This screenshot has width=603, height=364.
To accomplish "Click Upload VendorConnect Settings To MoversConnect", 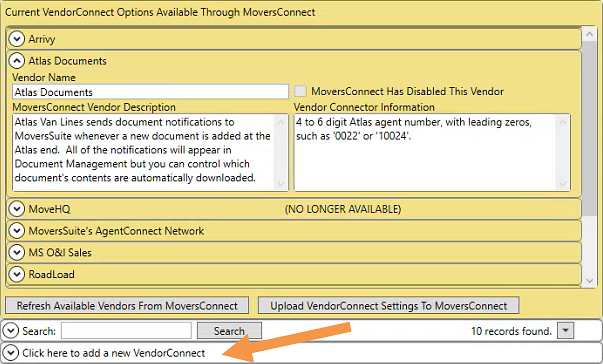I will click(388, 306).
